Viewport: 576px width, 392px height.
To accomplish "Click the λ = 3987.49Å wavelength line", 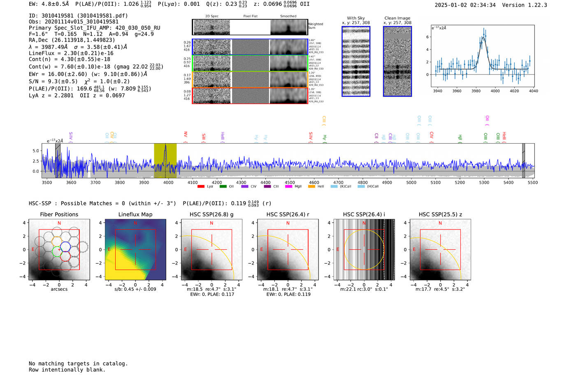I will click(78, 47).
